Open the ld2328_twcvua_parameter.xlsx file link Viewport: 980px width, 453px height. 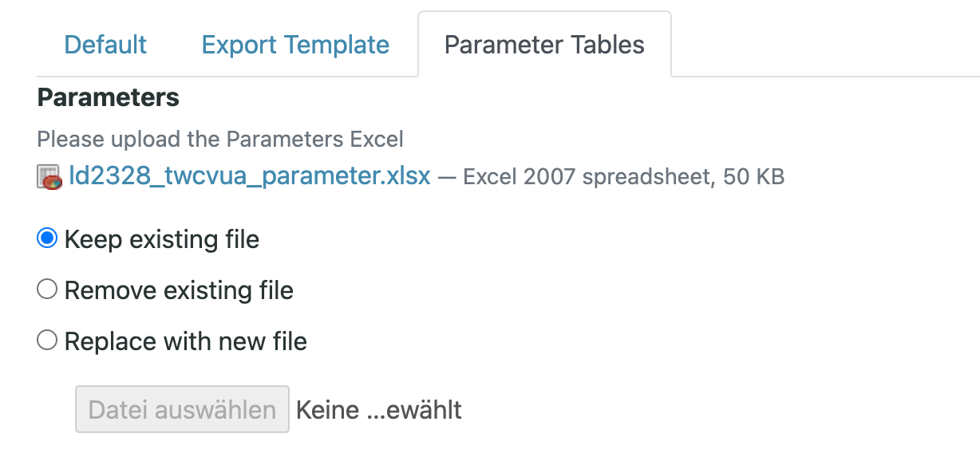coord(250,176)
